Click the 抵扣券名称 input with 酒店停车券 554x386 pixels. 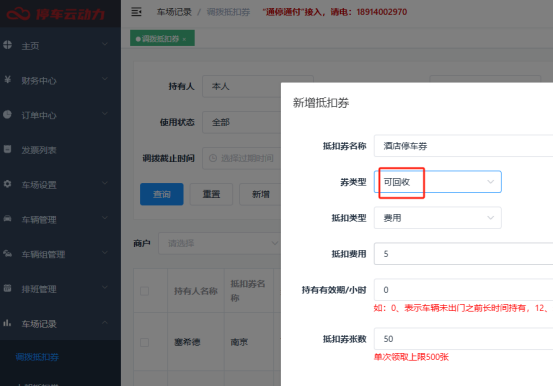(464, 146)
